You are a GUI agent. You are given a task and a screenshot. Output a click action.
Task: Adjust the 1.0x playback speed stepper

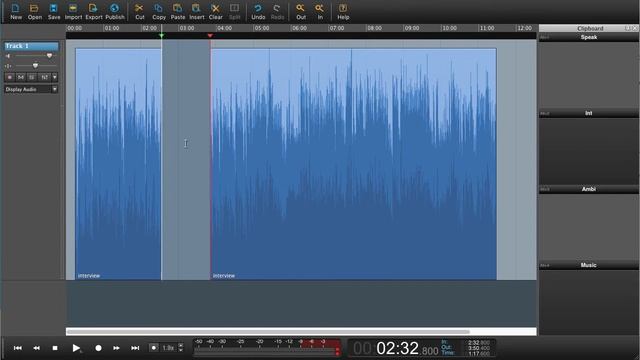pyautogui.click(x=181, y=348)
